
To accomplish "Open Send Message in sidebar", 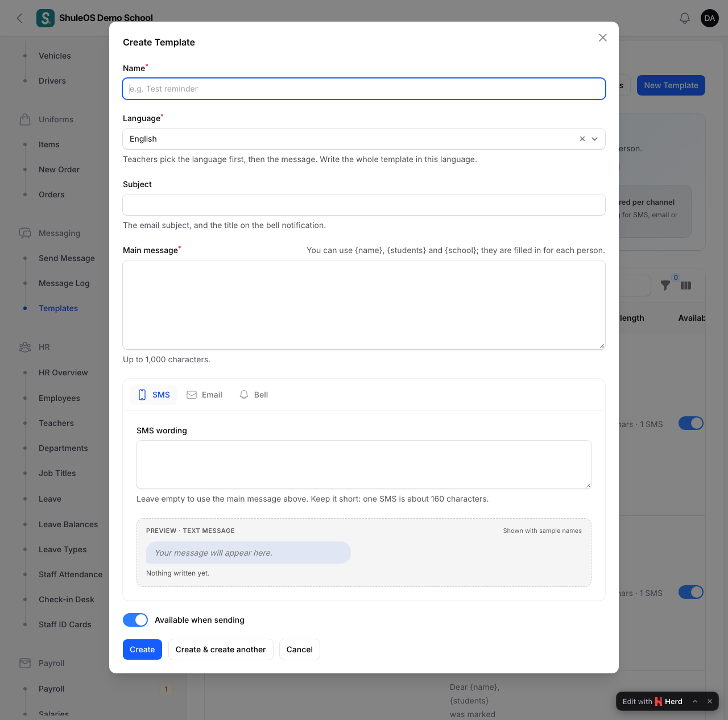I will coord(67,258).
